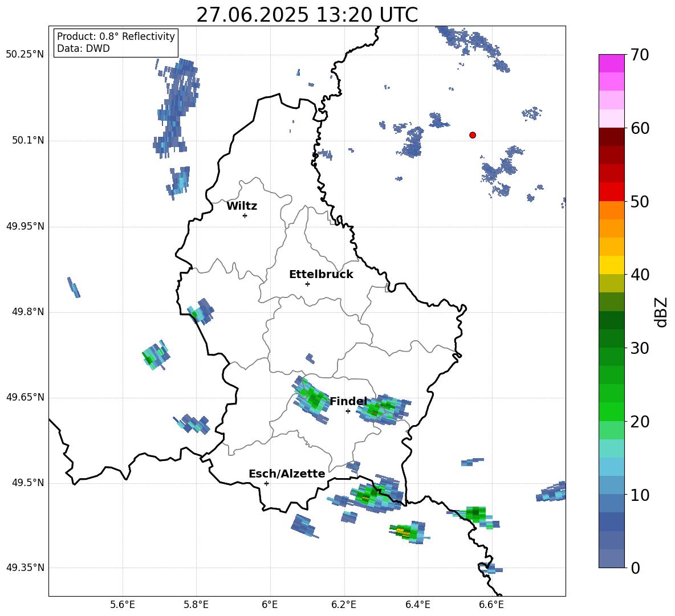Click the Esch/Alzette location cross marker
This screenshot has width=675, height=616.
[x=266, y=483]
